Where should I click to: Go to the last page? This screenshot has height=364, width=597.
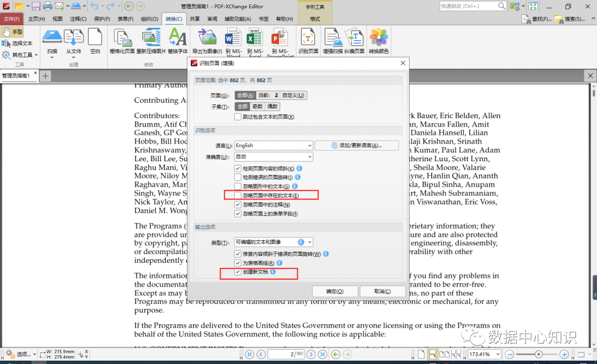point(322,355)
